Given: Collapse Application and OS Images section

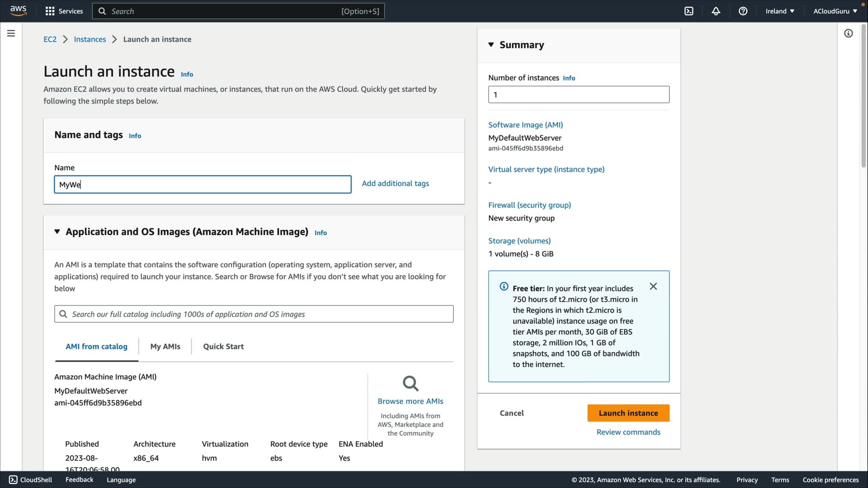Looking at the screenshot, I should pyautogui.click(x=57, y=232).
